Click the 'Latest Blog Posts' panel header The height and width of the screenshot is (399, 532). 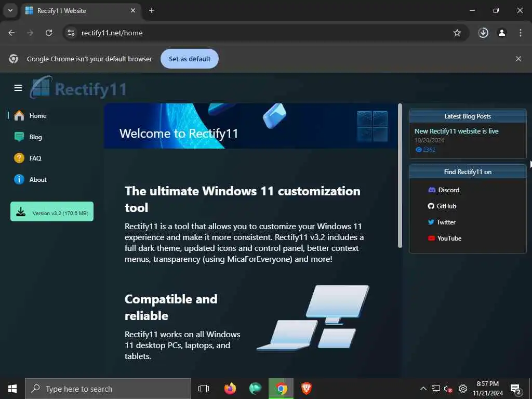(x=468, y=116)
